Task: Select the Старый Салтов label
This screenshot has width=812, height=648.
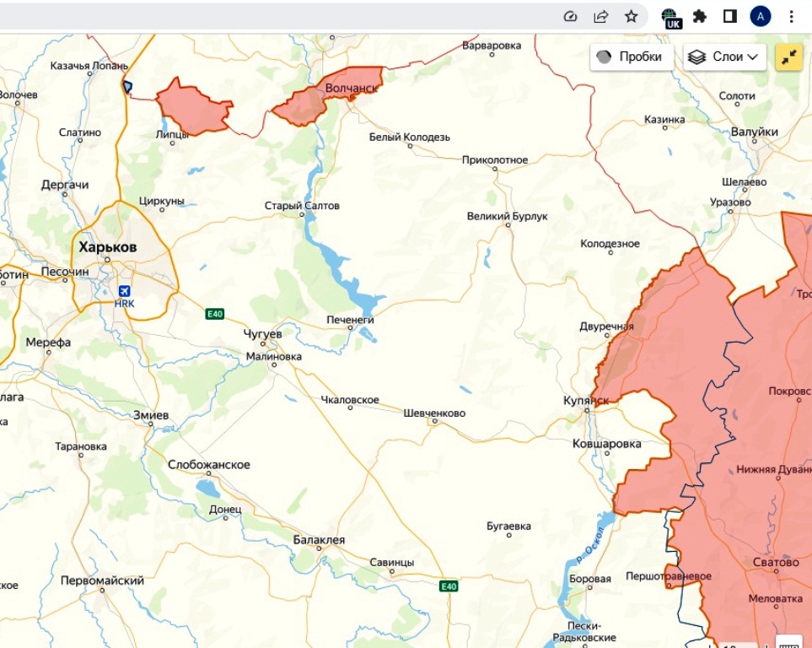Action: 302,205
